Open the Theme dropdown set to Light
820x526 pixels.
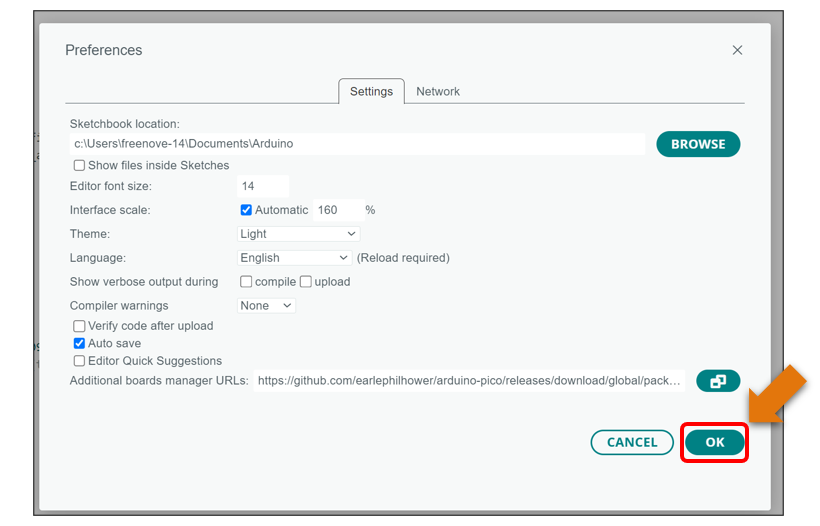click(298, 234)
